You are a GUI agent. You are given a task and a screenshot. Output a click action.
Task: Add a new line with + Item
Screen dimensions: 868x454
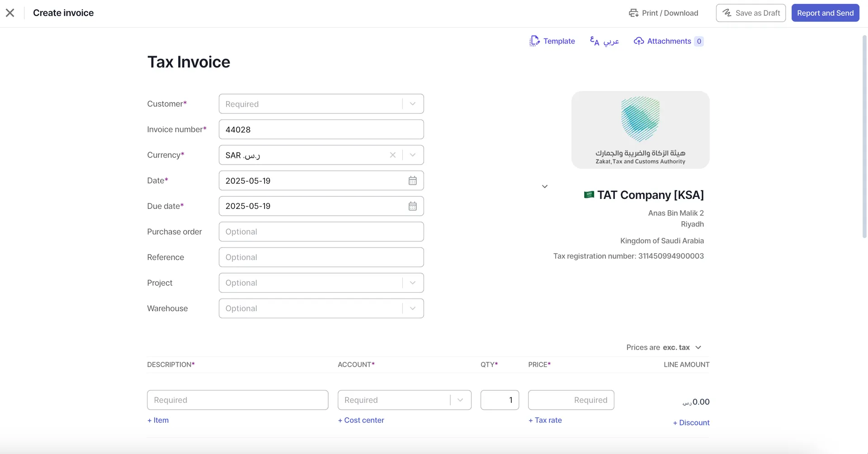[157, 420]
